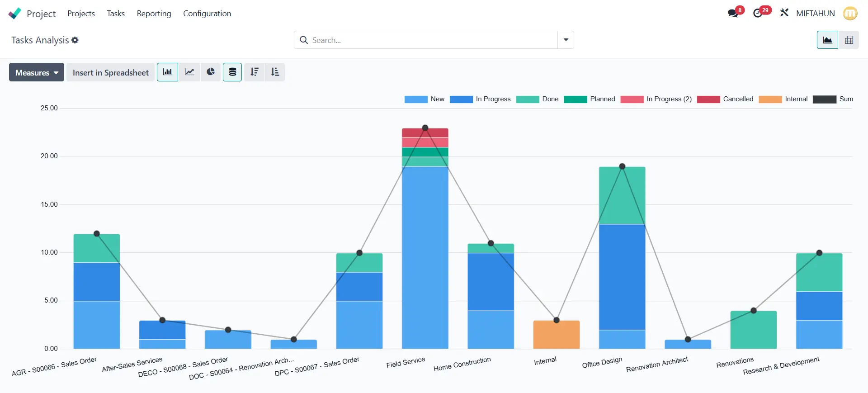This screenshot has width=868, height=393.
Task: Click the Office Design In Progress segment
Action: click(x=622, y=277)
